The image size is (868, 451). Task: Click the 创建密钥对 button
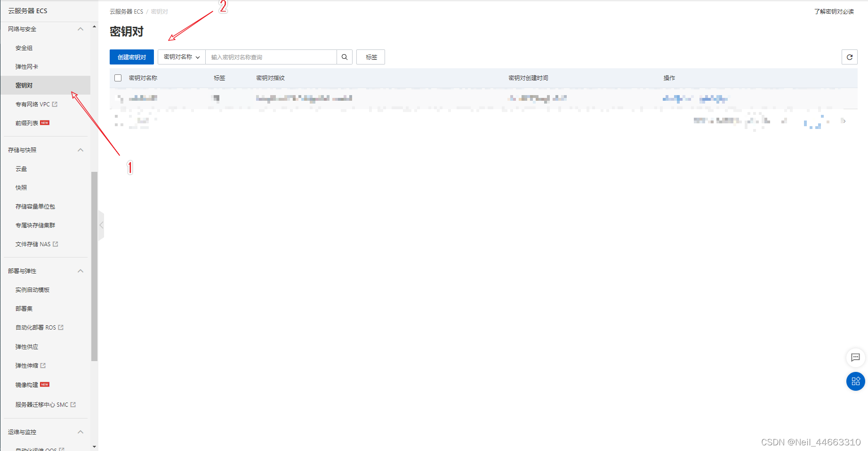[x=132, y=57]
